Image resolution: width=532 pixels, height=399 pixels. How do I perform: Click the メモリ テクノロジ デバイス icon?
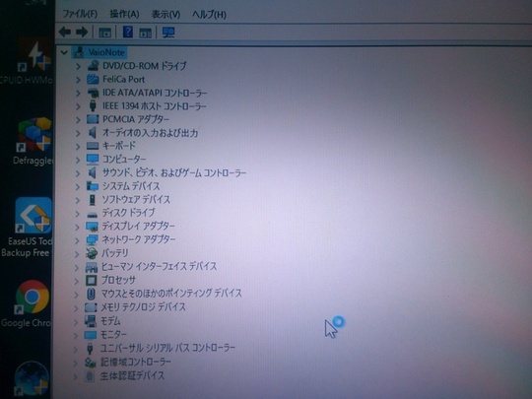tap(91, 307)
